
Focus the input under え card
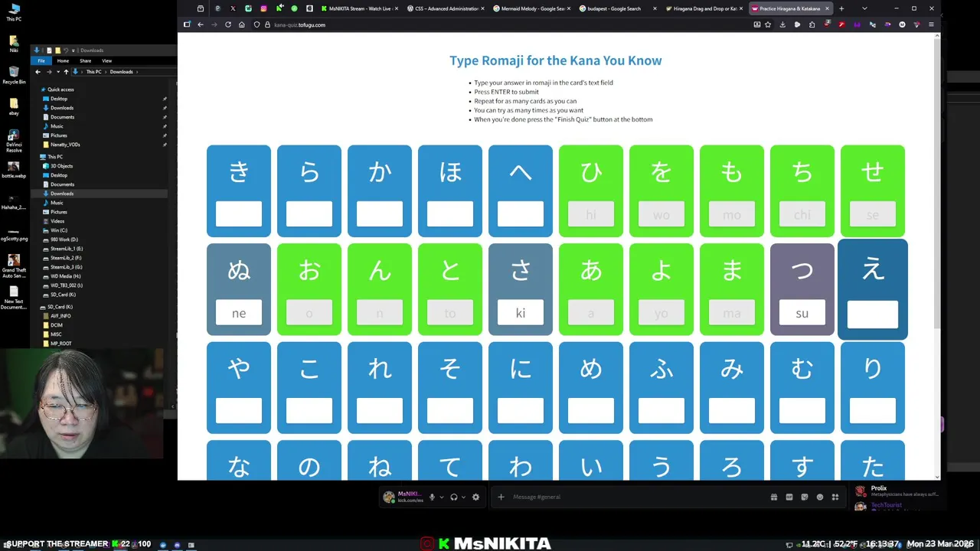point(873,315)
